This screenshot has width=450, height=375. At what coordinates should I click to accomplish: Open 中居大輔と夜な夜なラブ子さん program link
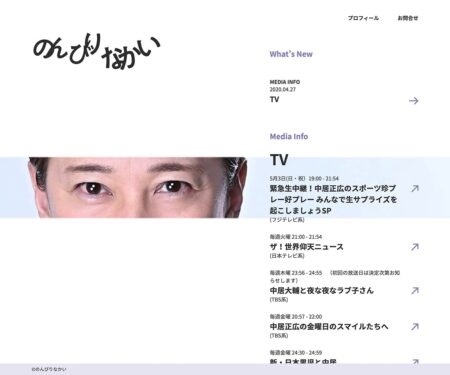[322, 290]
